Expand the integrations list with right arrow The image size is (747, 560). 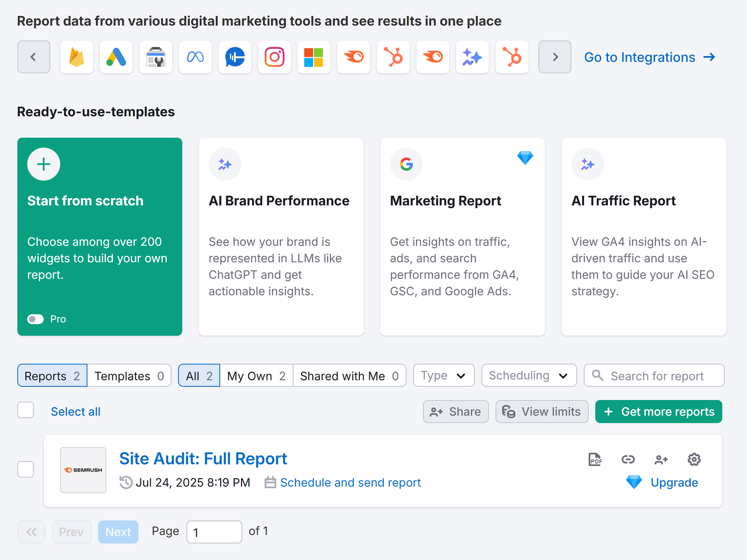pyautogui.click(x=555, y=57)
